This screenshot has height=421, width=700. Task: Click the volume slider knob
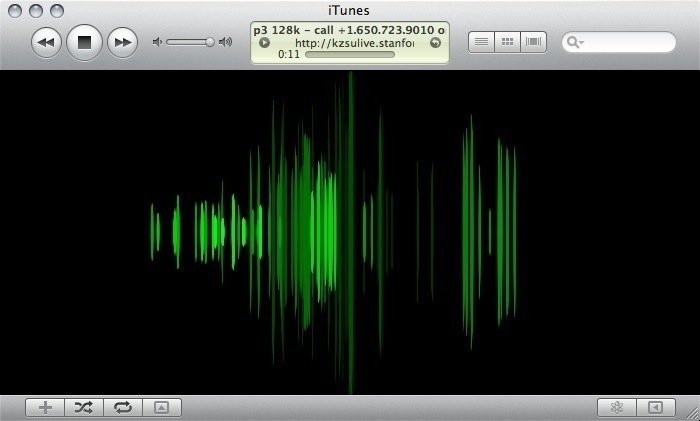[209, 42]
